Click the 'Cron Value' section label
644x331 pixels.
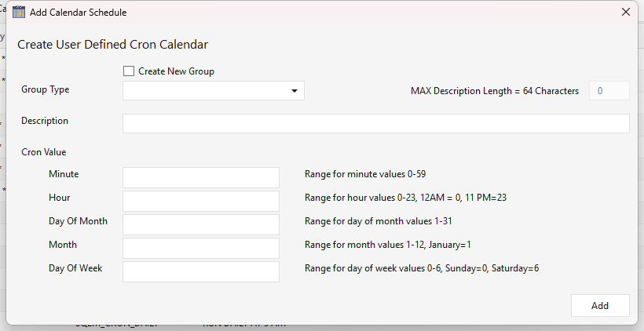43,152
